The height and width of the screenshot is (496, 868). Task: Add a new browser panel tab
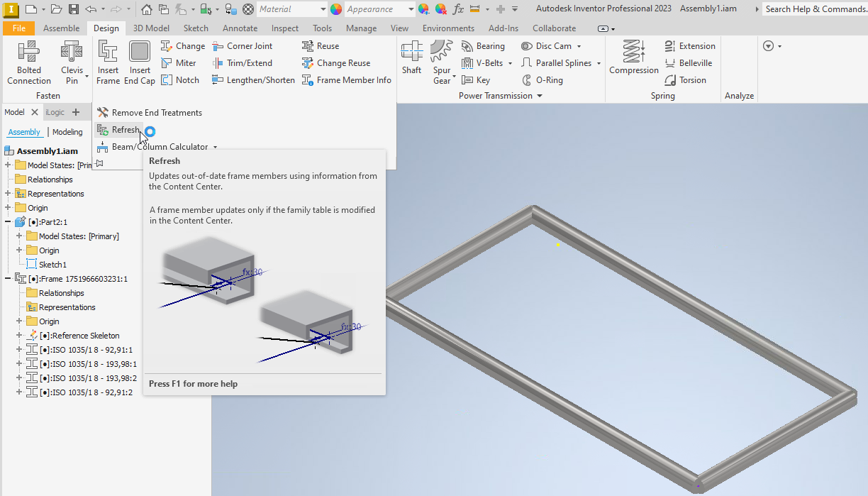point(76,112)
